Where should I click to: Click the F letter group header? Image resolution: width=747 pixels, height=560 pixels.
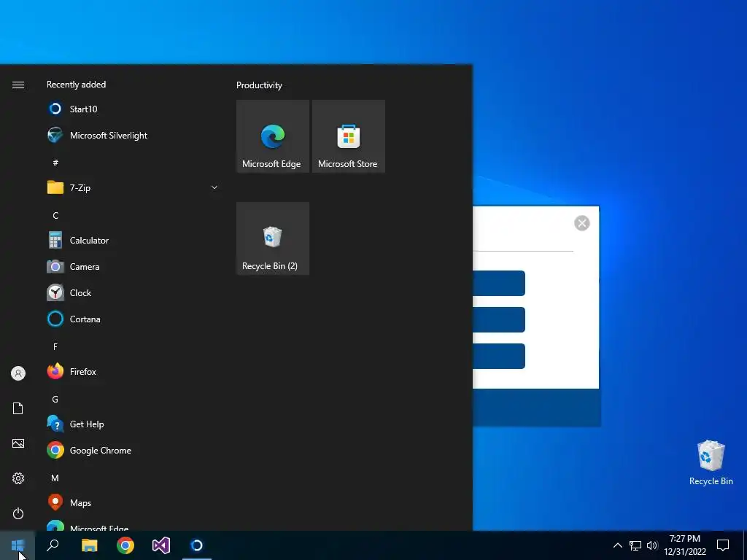point(55,346)
